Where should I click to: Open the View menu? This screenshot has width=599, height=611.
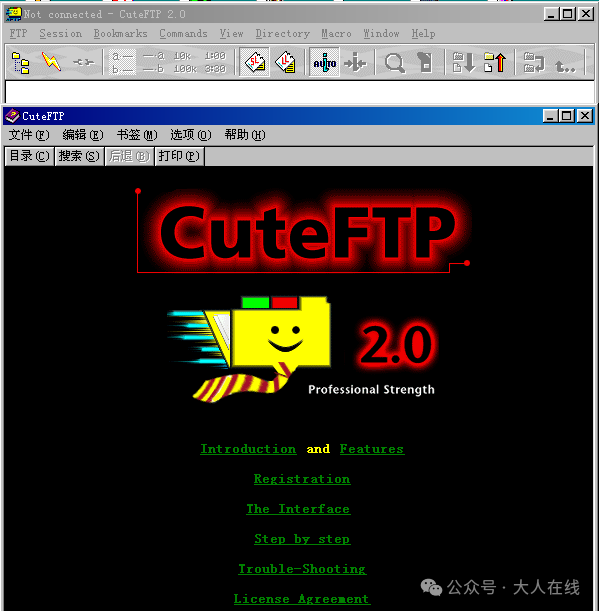[231, 34]
